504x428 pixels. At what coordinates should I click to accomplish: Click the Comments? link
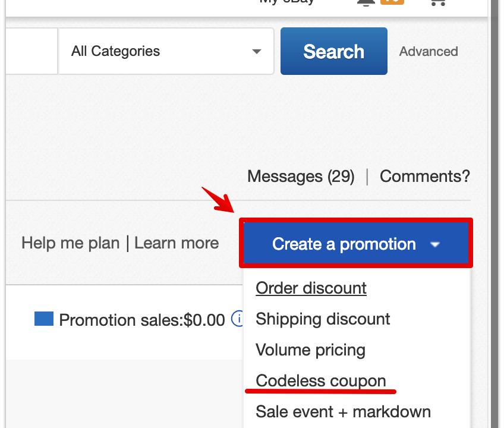424,176
